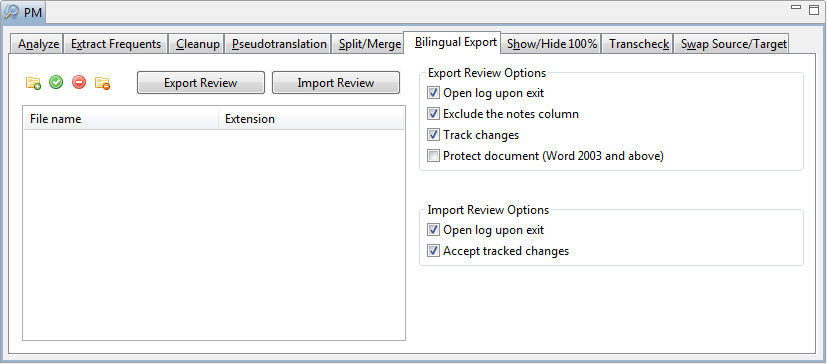This screenshot has height=364, width=827.
Task: Click the PM magnifier view icon
Action: (x=12, y=12)
